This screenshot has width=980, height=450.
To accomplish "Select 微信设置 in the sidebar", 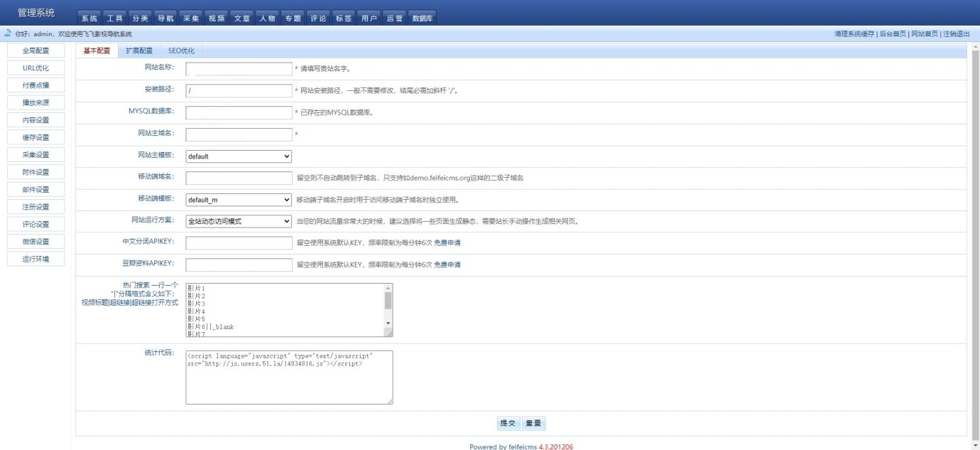I will click(x=36, y=241).
